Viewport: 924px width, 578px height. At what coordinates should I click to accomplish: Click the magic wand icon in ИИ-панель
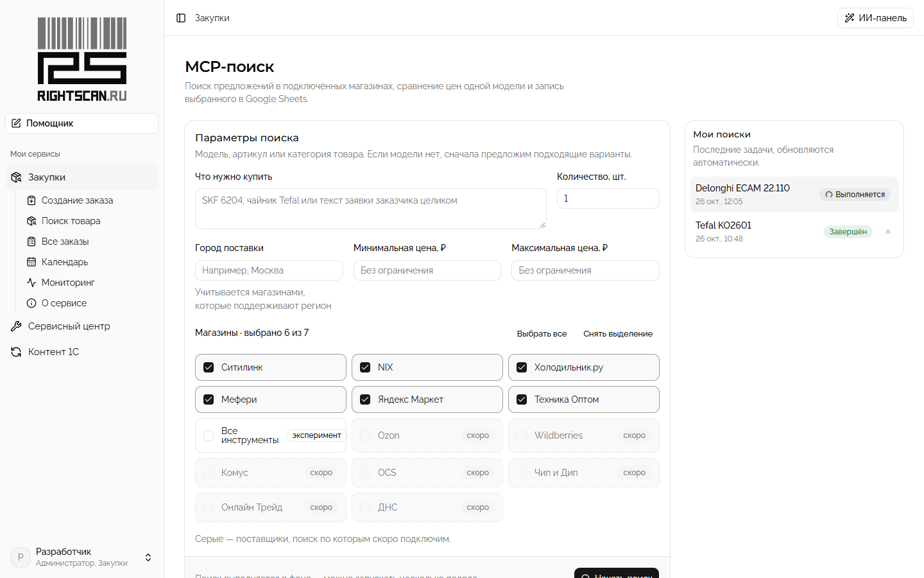[850, 18]
